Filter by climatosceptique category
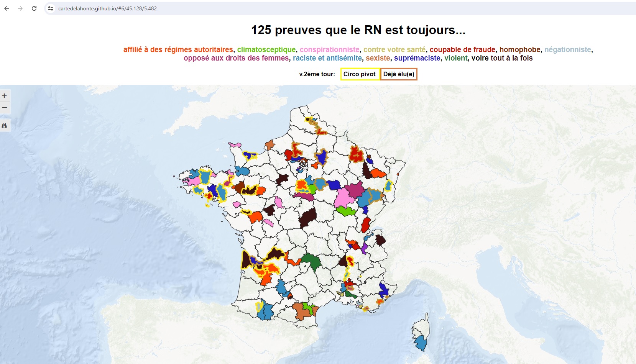636x364 pixels. coord(266,49)
